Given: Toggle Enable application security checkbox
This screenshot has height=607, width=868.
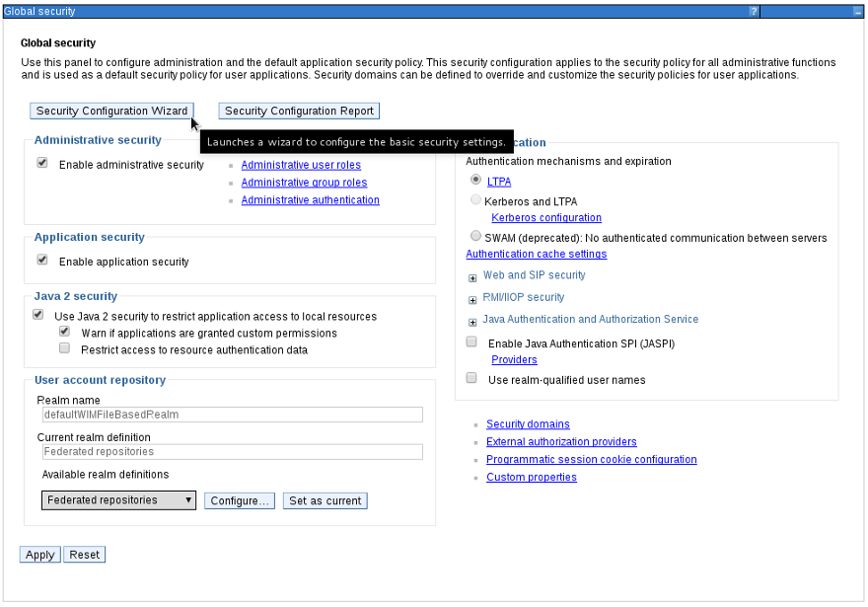Looking at the screenshot, I should point(42,260).
